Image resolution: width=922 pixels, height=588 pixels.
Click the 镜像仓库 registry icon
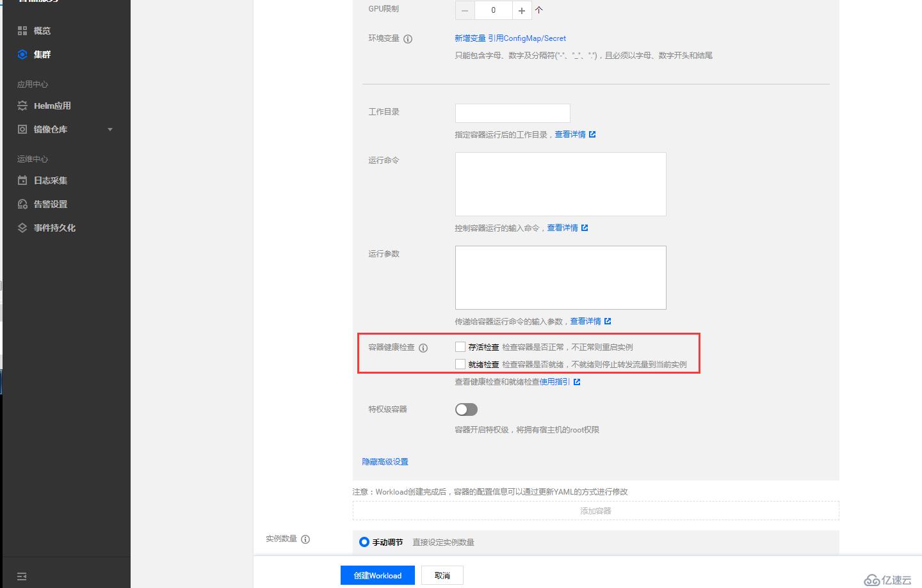pyautogui.click(x=22, y=129)
